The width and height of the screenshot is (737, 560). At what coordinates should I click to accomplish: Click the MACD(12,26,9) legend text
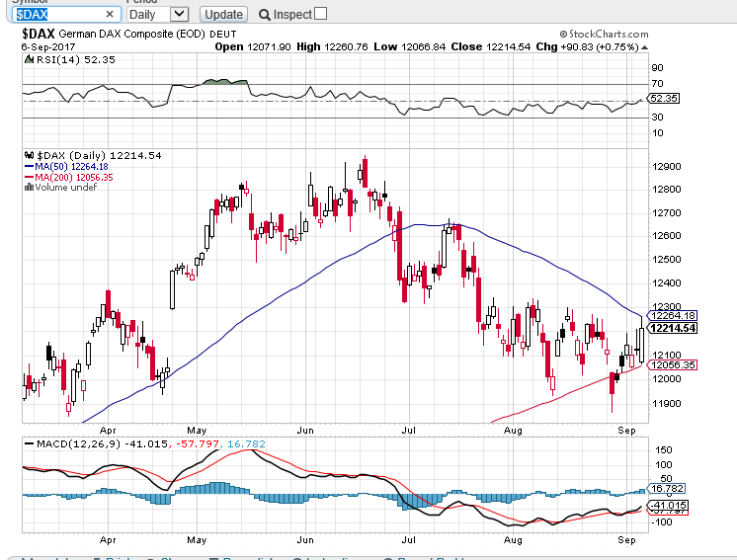coord(78,443)
